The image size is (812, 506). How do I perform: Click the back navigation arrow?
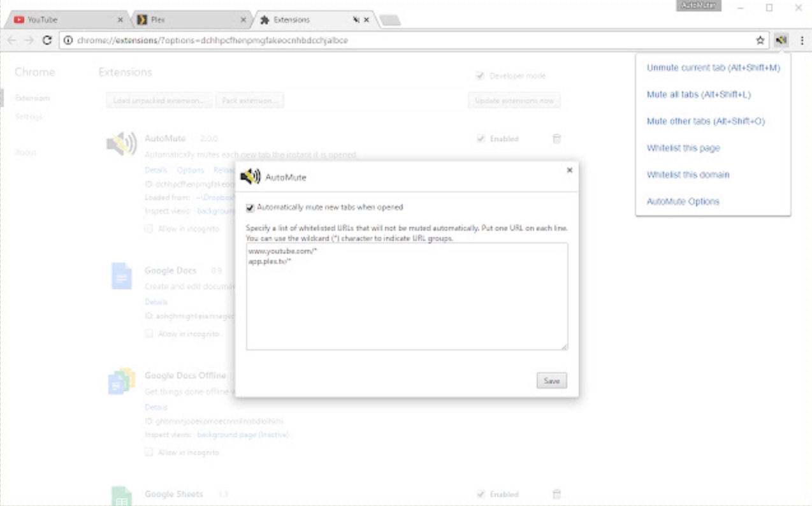(11, 40)
